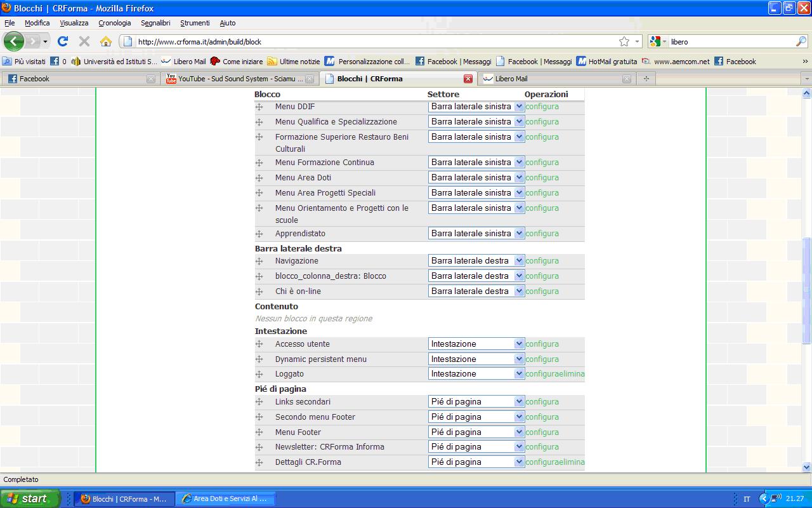Open the Settore dropdown for Menu DDIF
The width and height of the screenshot is (812, 508).
coord(476,107)
